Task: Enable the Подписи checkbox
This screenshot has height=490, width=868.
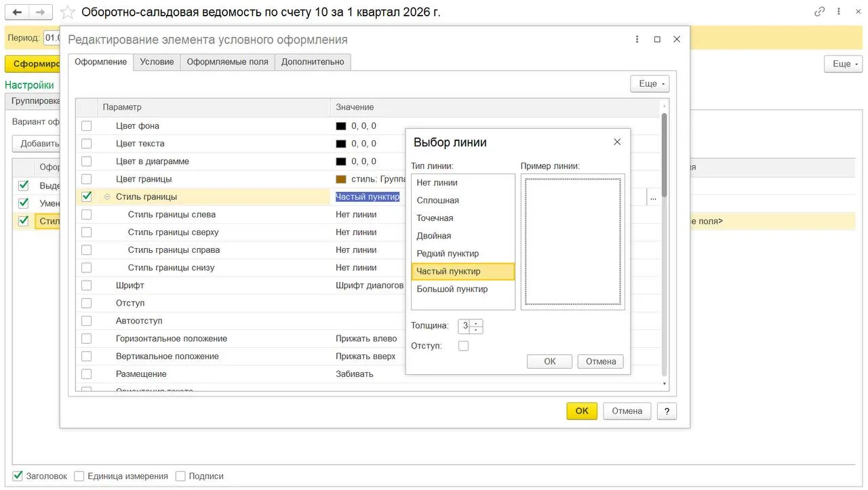Action: (x=180, y=476)
